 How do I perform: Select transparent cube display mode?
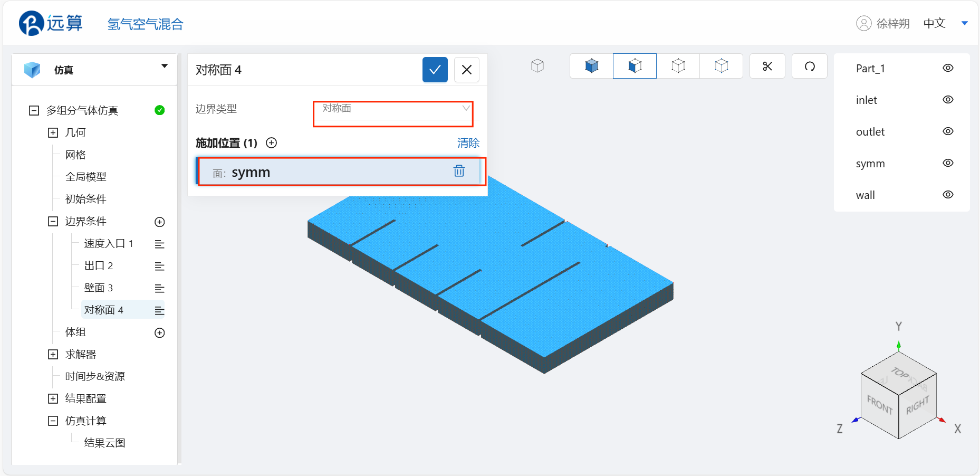(x=722, y=66)
